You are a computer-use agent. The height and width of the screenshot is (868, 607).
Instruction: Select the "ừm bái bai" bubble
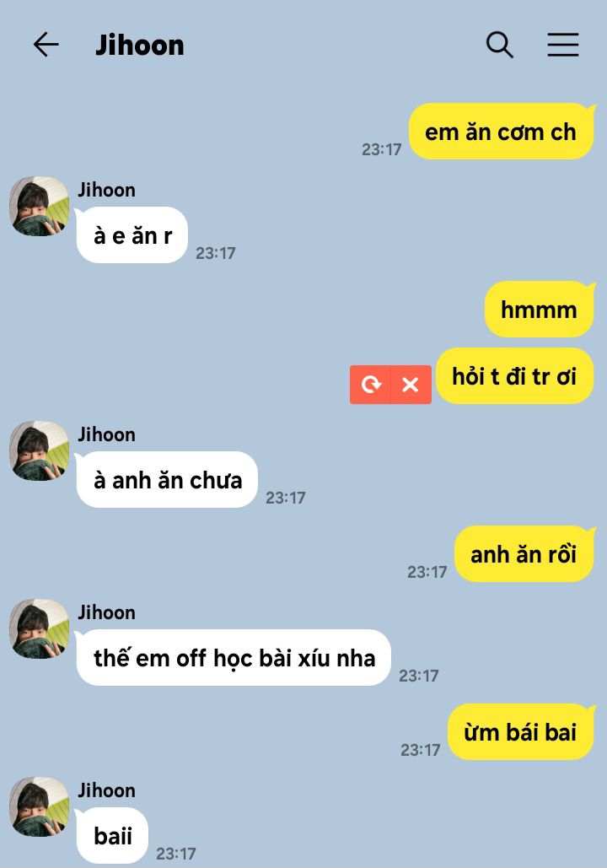521,732
